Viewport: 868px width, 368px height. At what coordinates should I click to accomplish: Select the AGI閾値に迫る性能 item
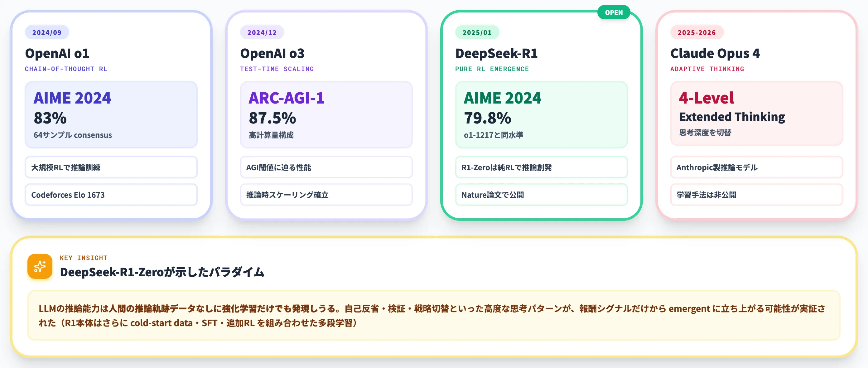point(326,167)
